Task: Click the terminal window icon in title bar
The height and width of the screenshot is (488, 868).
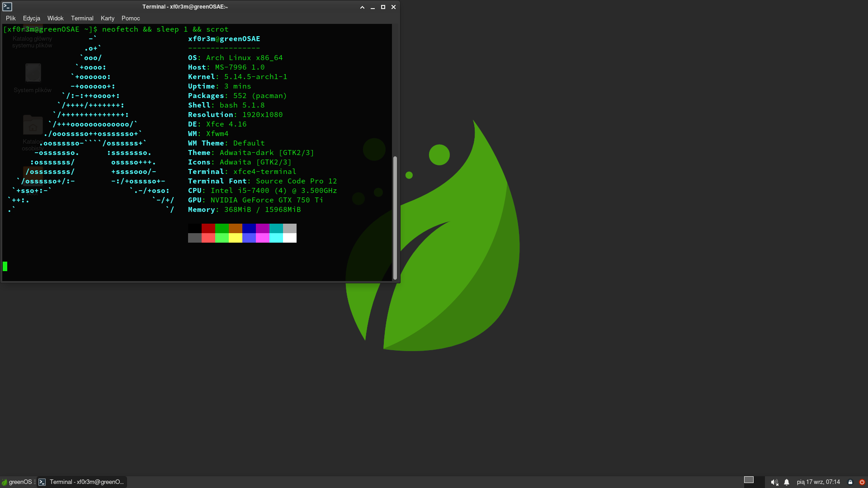Action: pos(7,7)
